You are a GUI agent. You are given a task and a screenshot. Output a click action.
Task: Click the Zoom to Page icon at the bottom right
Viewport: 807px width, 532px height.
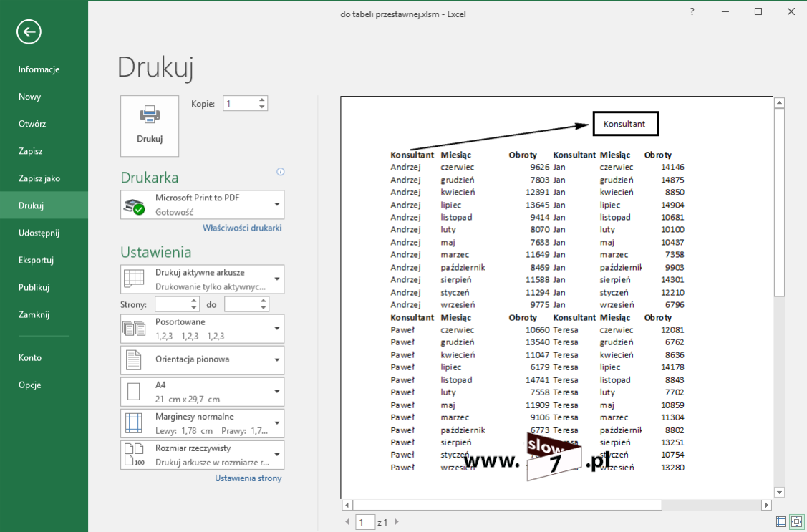coord(797,522)
